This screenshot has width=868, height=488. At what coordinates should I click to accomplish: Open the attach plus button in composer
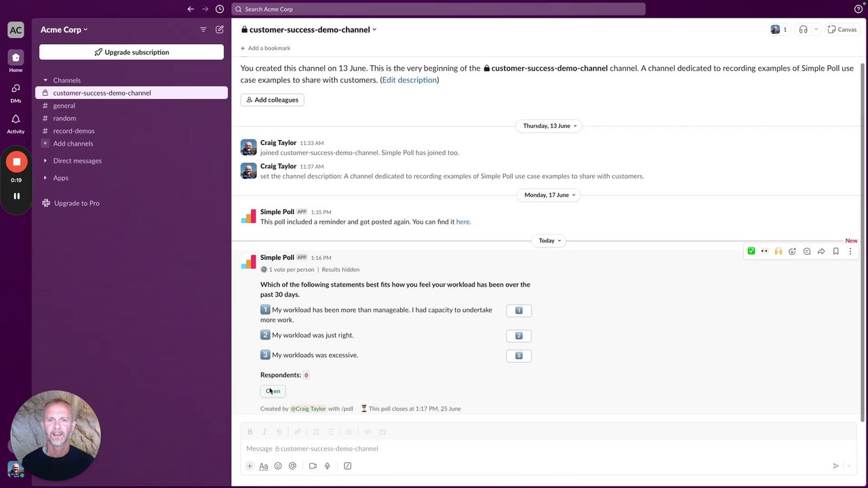tap(250, 466)
